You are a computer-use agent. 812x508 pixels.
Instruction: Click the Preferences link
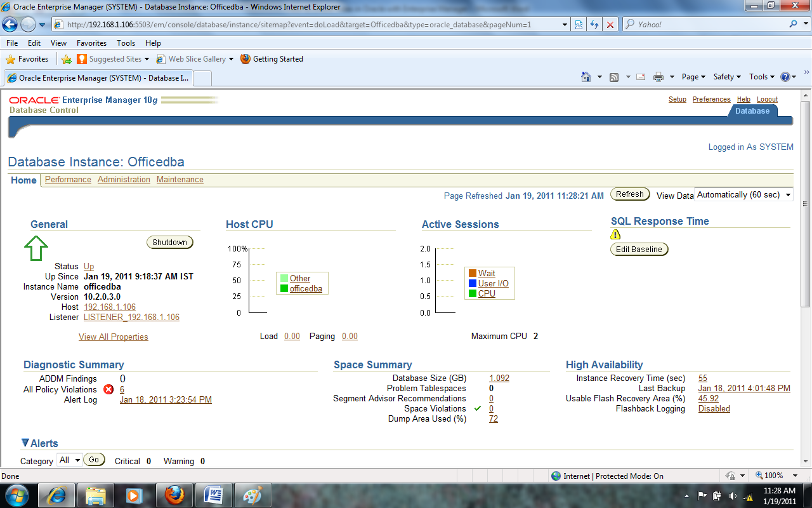(712, 100)
